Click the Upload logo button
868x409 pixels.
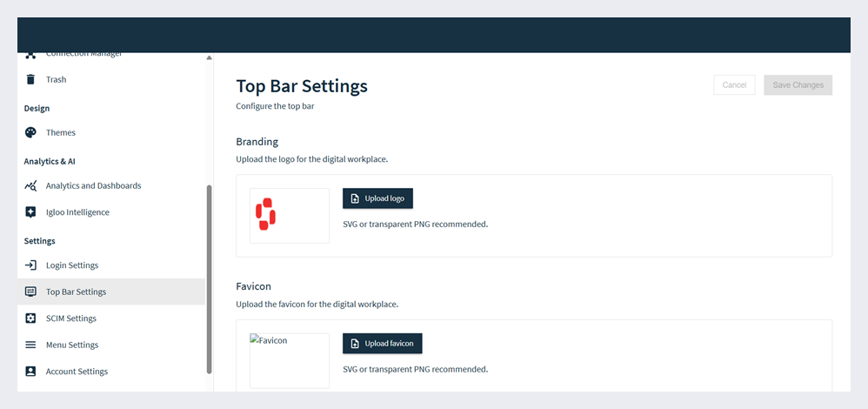[x=377, y=198]
